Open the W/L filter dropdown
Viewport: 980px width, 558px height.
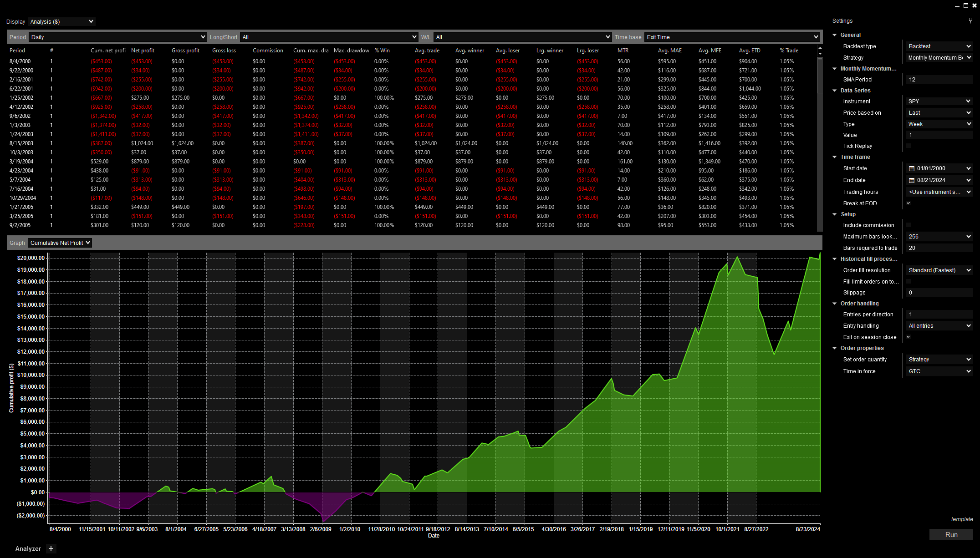522,37
